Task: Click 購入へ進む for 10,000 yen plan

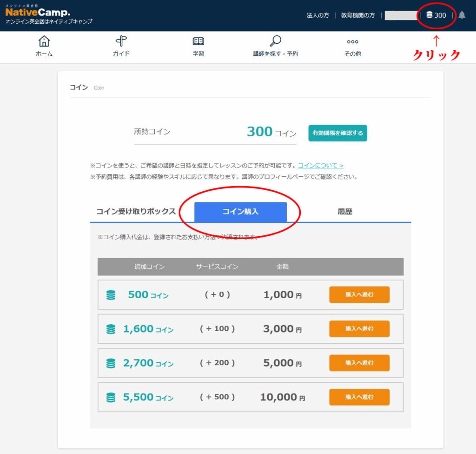Action: [x=359, y=397]
